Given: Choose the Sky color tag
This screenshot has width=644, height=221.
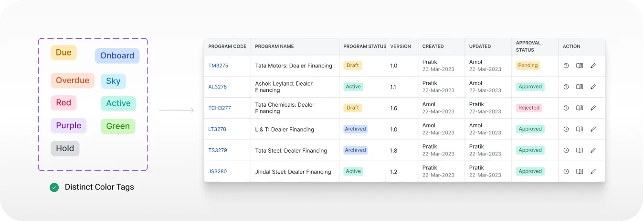Looking at the screenshot, I should pos(113,81).
